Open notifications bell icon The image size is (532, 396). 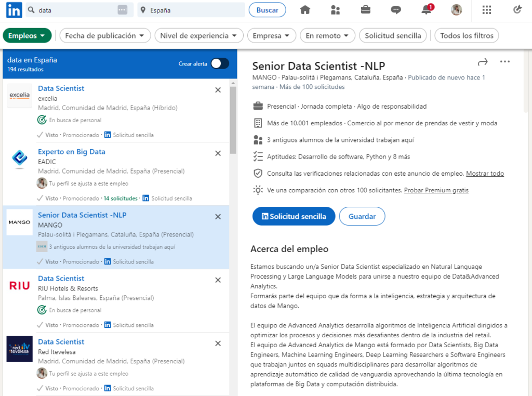pos(427,10)
